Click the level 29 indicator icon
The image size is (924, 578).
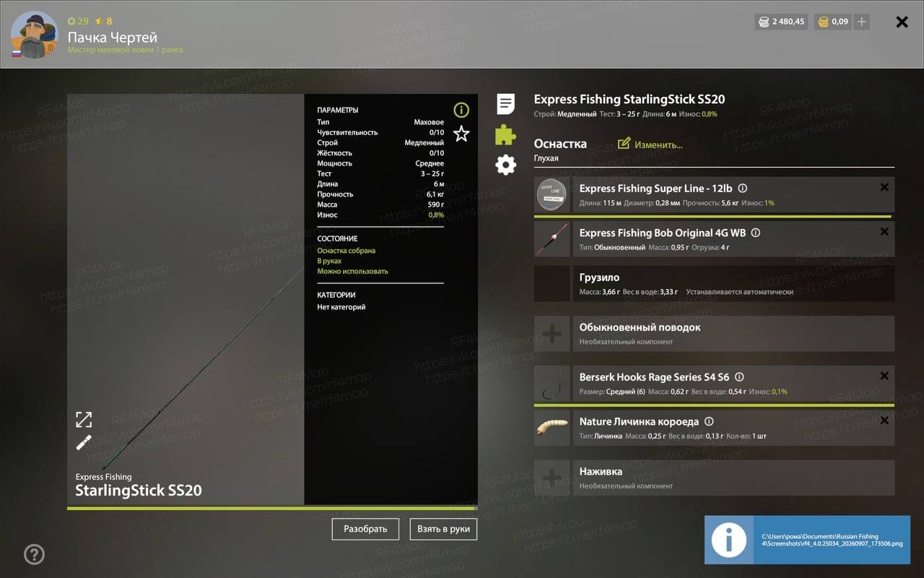click(71, 21)
